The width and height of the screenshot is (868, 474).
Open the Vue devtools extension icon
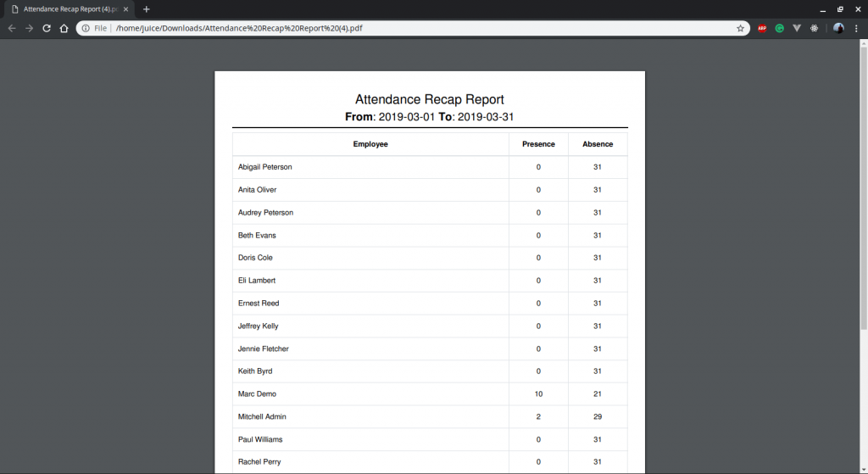[797, 28]
